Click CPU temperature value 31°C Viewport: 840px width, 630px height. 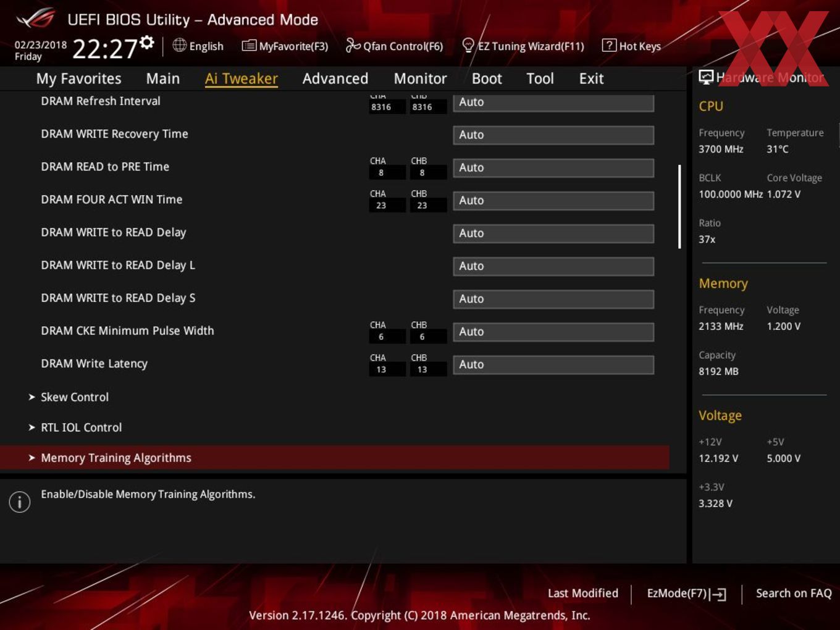pos(778,149)
